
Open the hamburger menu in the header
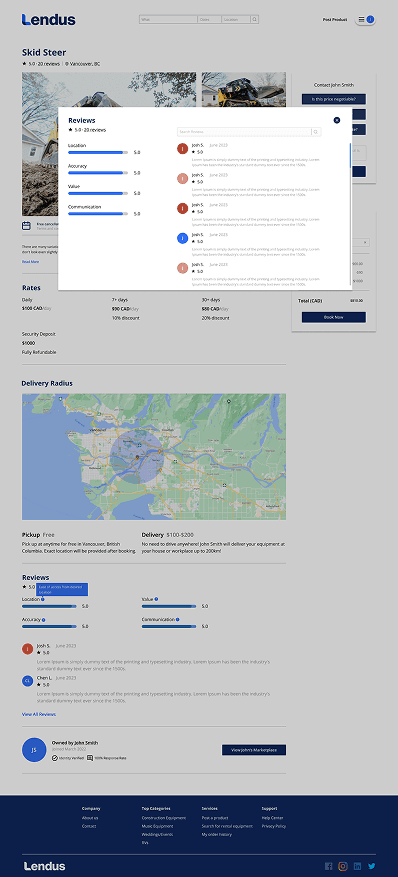coord(361,20)
